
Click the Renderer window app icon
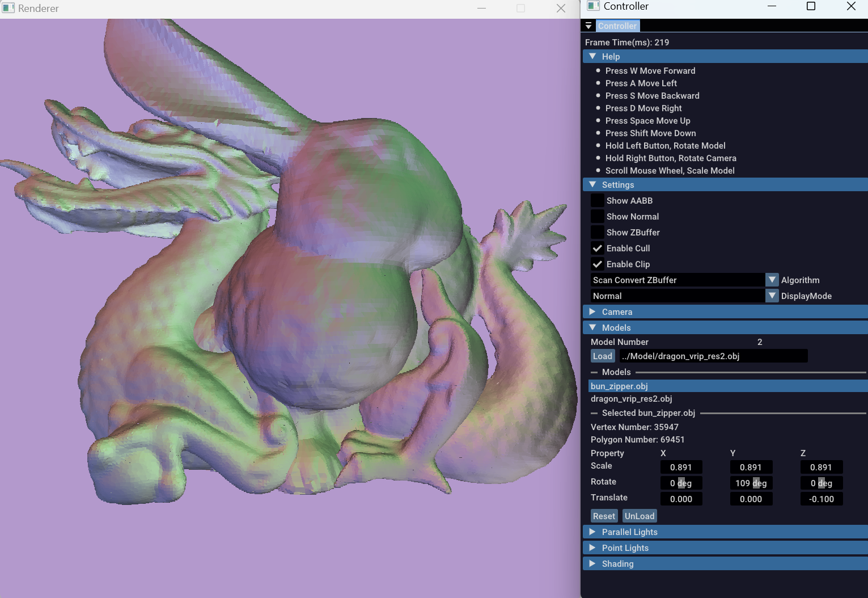pyautogui.click(x=8, y=9)
